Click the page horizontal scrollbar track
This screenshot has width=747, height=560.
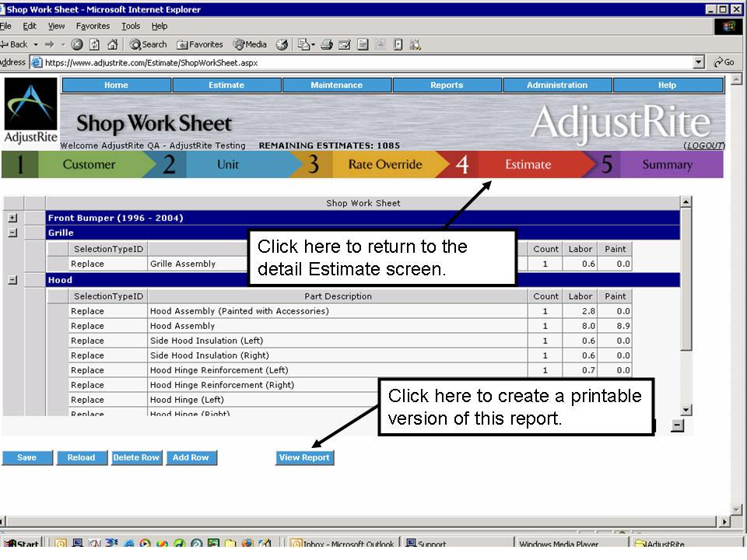[360, 521]
